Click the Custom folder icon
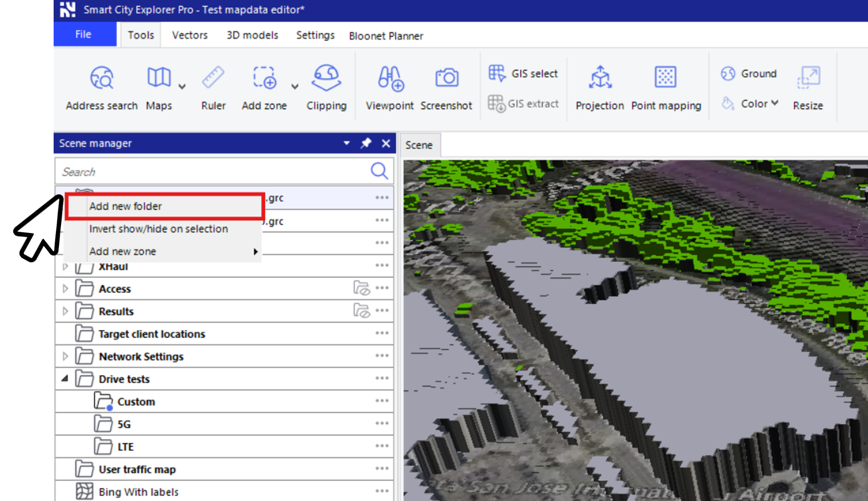This screenshot has width=868, height=501. [103, 401]
